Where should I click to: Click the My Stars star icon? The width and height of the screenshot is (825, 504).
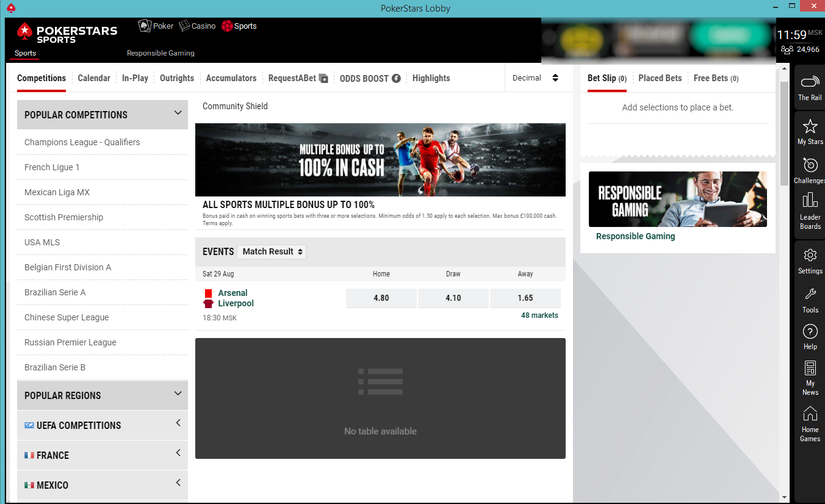[810, 127]
